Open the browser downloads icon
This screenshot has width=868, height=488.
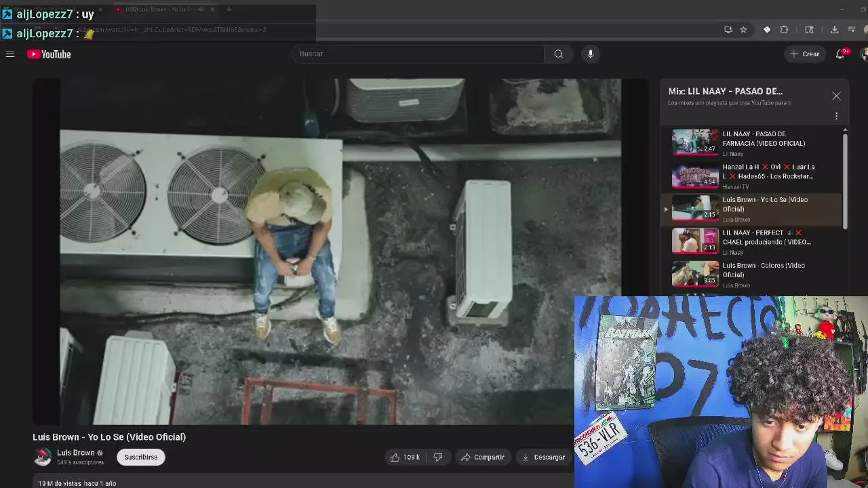(x=834, y=30)
